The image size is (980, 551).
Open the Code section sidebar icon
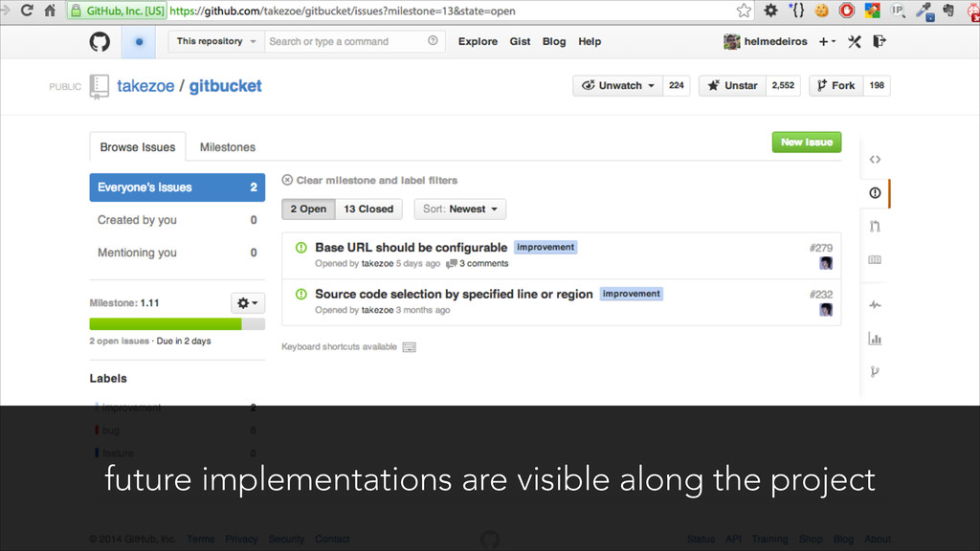click(x=875, y=160)
